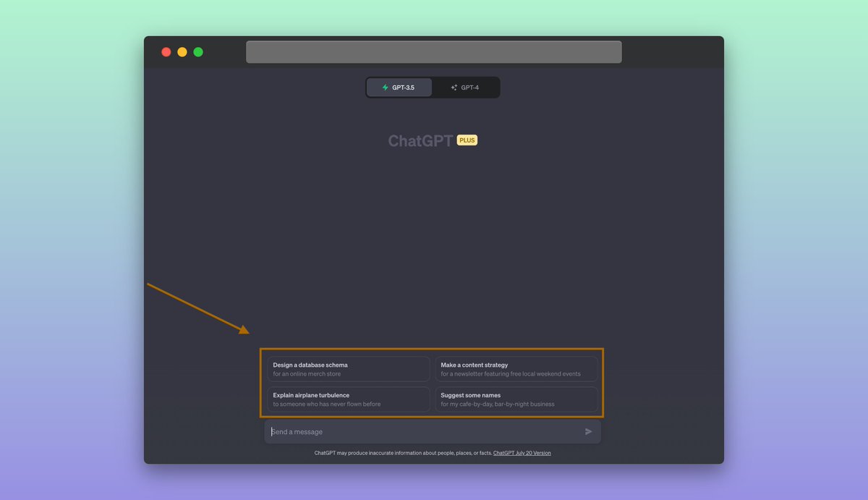Screen dimensions: 868x500
Task: Minimize the window with the yellow button
Action: point(182,52)
